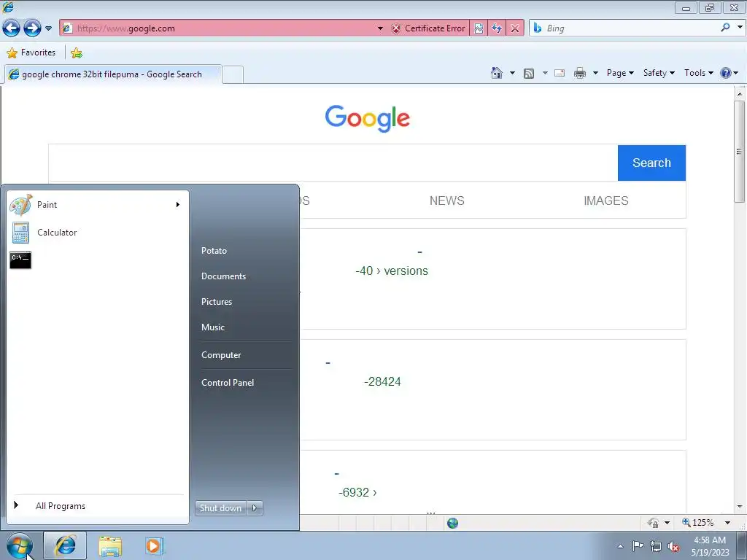Click the Windows Start orb
This screenshot has width=747, height=560.
20,545
